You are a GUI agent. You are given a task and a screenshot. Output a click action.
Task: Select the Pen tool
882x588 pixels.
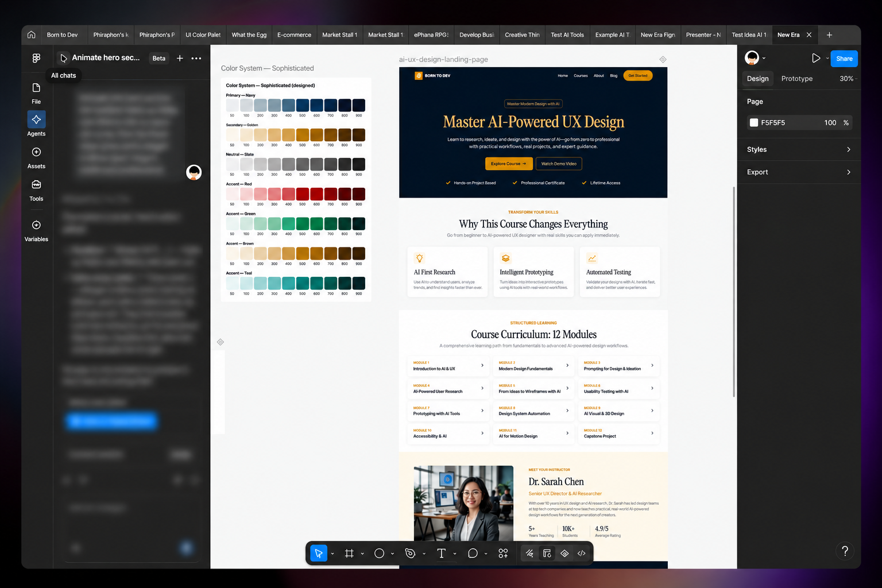pyautogui.click(x=410, y=553)
